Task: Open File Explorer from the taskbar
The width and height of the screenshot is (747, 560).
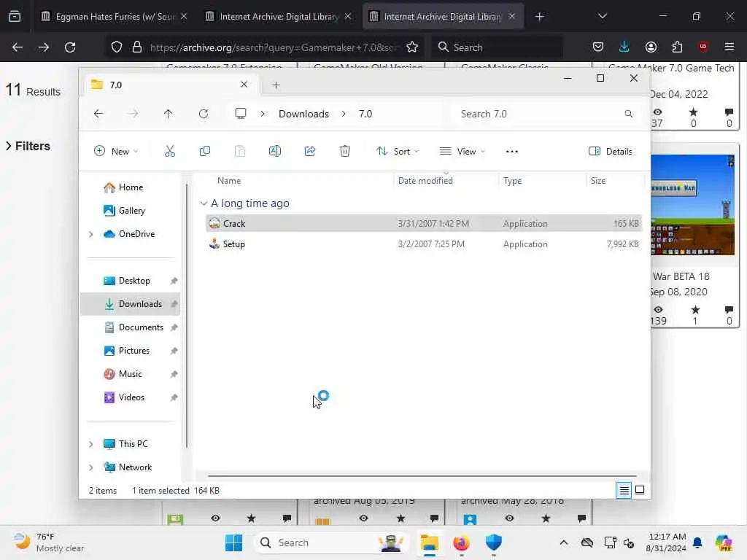Action: (x=429, y=542)
